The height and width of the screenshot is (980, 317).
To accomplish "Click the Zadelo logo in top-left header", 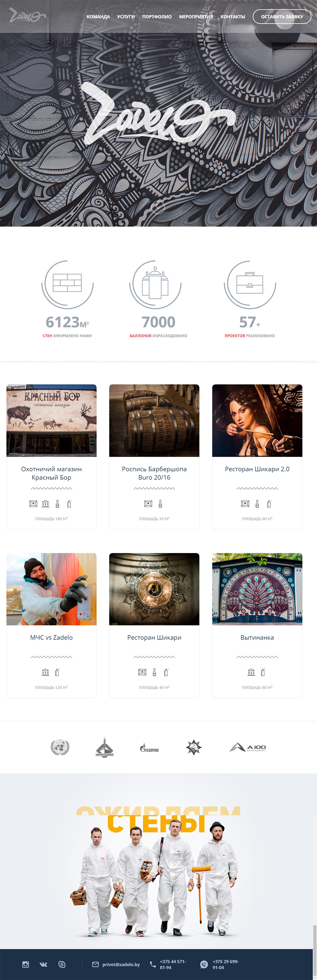I will point(27,16).
